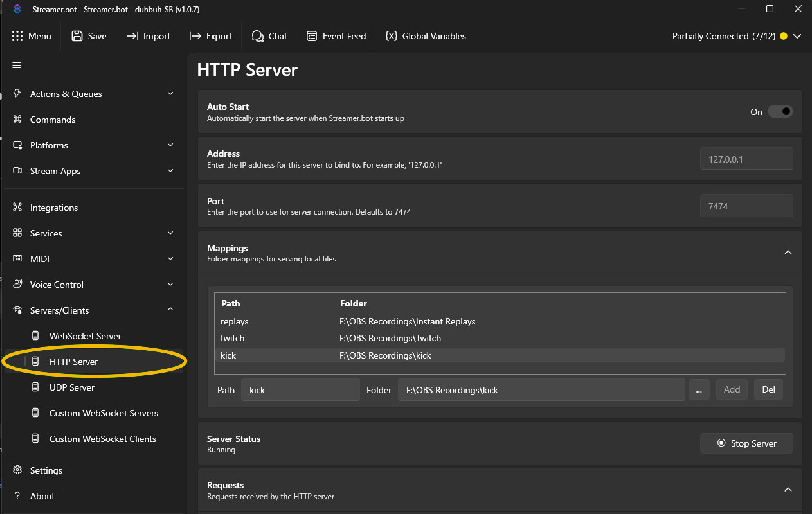Click the Save floppy disk icon
Viewport: 812px width, 514px height.
77,36
